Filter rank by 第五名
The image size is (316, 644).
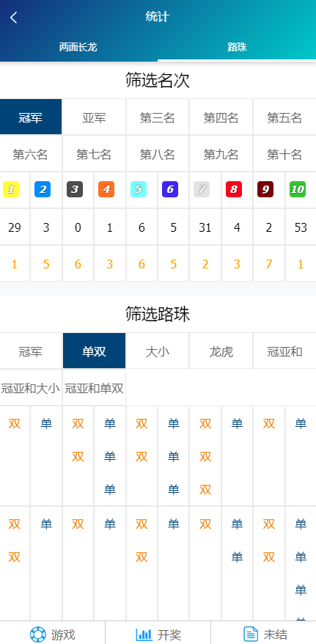coord(284,118)
